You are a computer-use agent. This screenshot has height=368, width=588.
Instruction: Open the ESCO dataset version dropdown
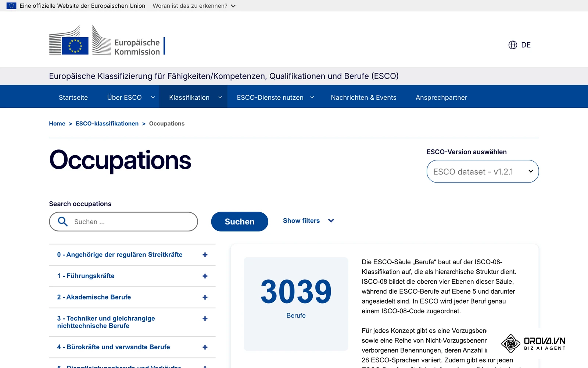pyautogui.click(x=483, y=171)
